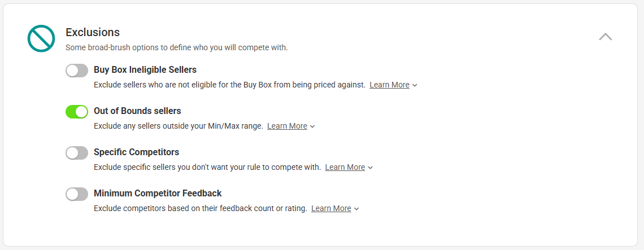
Task: Click the Buy Box Ineligible Sellers label
Action: pos(145,70)
